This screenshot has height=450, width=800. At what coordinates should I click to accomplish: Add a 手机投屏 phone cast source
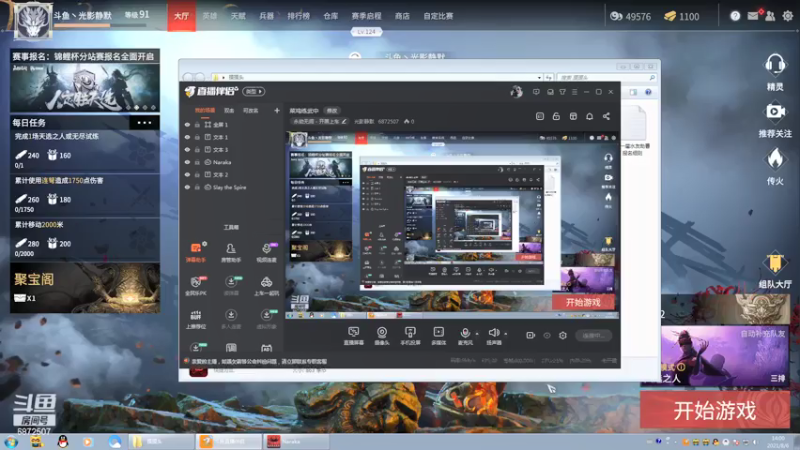point(410,336)
